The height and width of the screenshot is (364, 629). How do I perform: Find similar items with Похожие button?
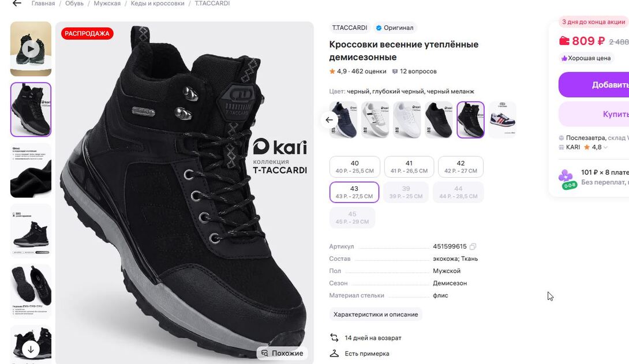pyautogui.click(x=282, y=353)
